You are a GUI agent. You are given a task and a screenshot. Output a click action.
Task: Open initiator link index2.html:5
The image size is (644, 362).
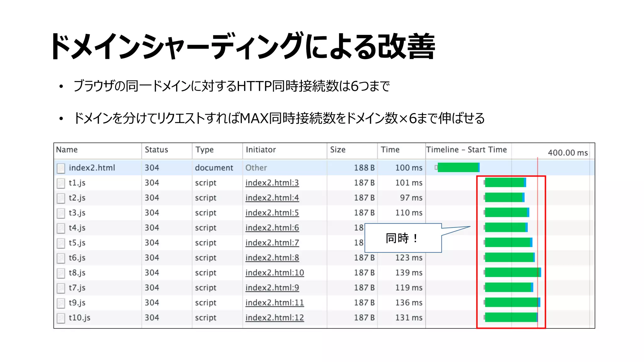click(x=272, y=213)
